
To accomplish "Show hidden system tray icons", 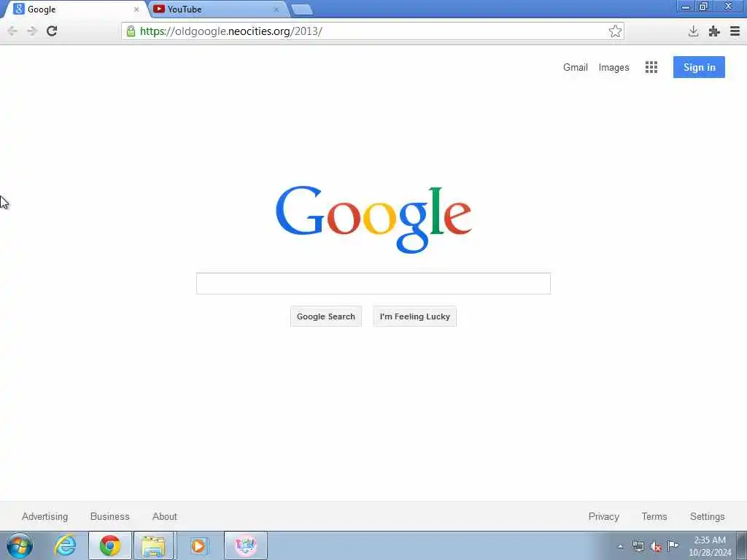I will (620, 546).
